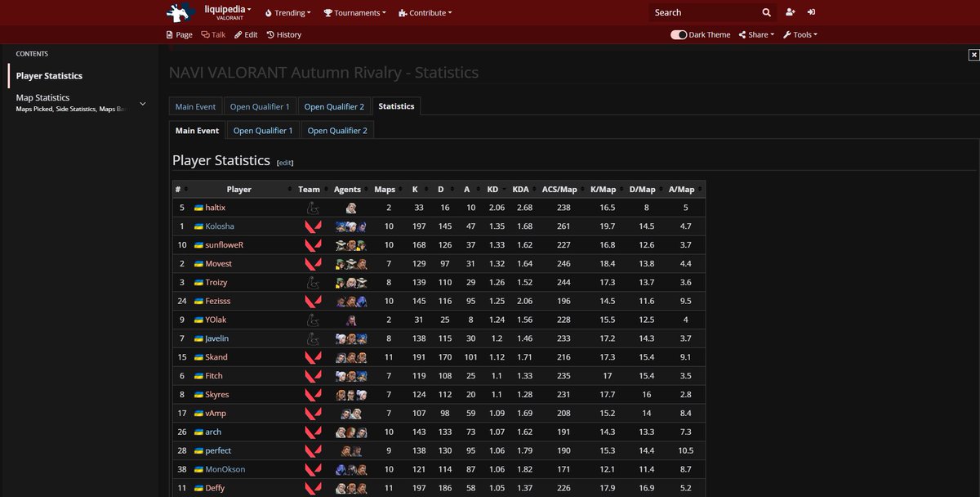Open the create account icon

click(x=790, y=12)
